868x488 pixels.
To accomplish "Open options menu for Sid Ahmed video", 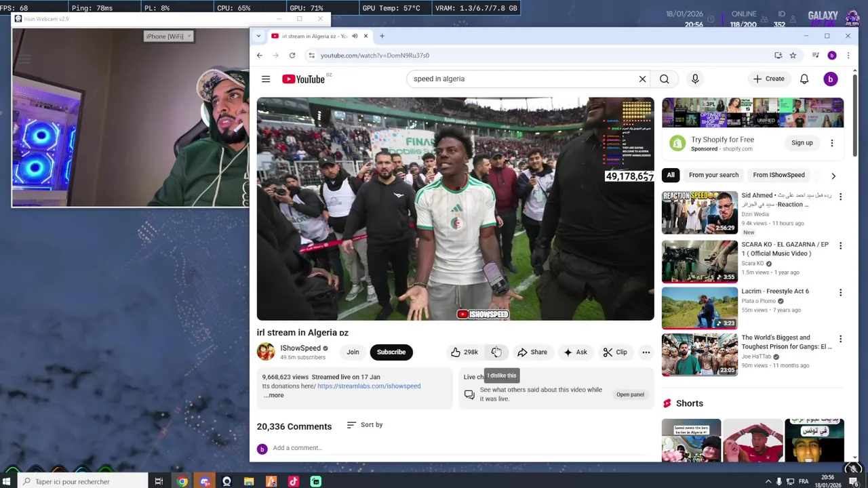I will pos(840,197).
